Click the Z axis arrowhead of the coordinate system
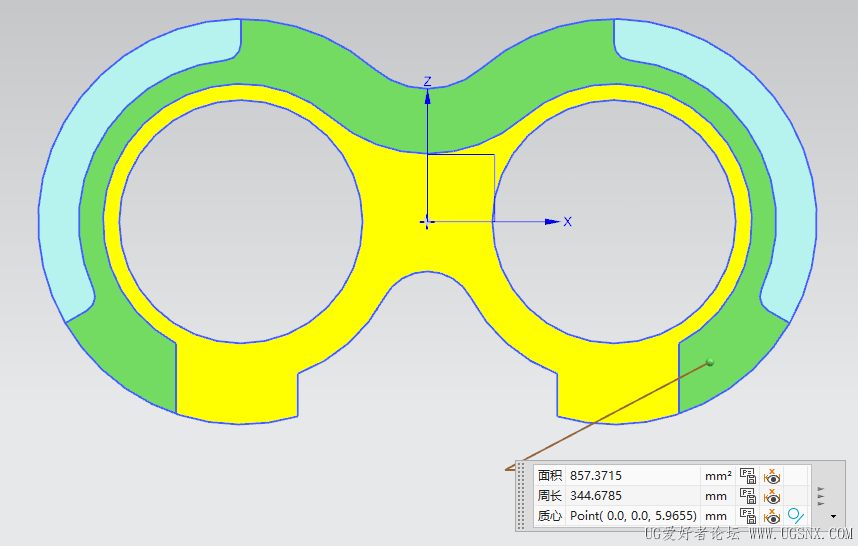The width and height of the screenshot is (858, 546). pos(427,97)
